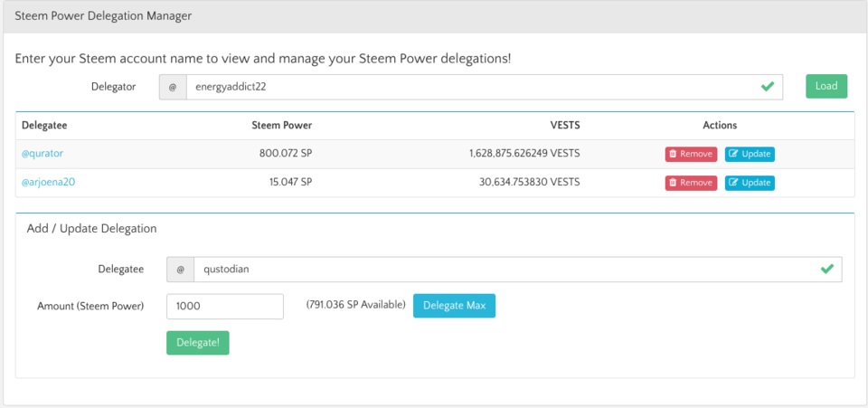Click the Delegate Max button
Screen dimensions: 868x408
point(454,306)
